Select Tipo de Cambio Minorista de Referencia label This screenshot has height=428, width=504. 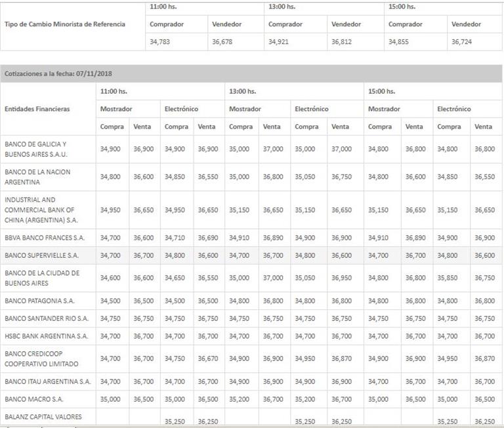(64, 24)
